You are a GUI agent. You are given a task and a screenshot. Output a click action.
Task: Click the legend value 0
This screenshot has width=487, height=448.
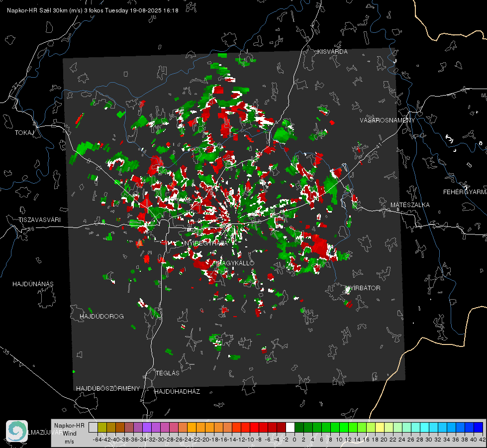coord(294,440)
